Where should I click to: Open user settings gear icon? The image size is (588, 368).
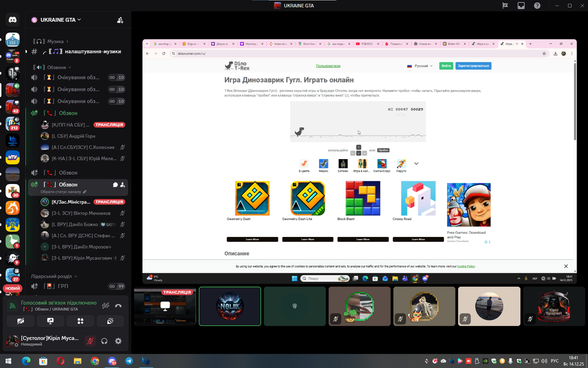[119, 341]
